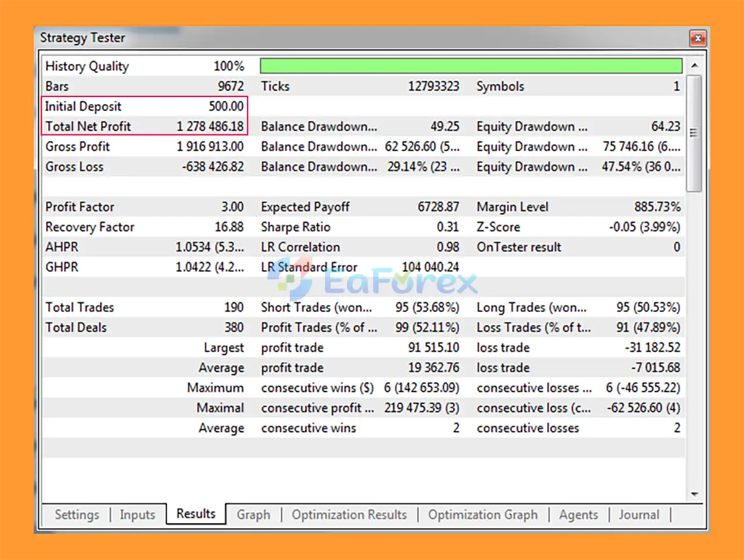
Task: Open the Agents tab
Action: 578,515
